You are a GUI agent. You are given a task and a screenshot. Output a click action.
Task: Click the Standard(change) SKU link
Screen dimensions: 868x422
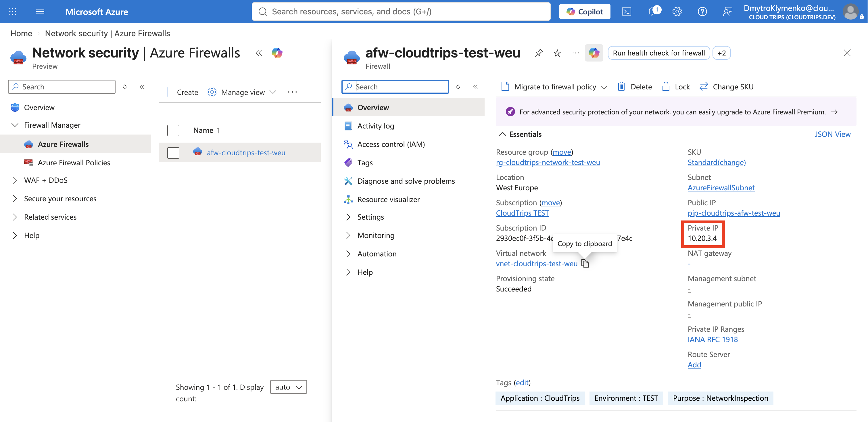(717, 162)
